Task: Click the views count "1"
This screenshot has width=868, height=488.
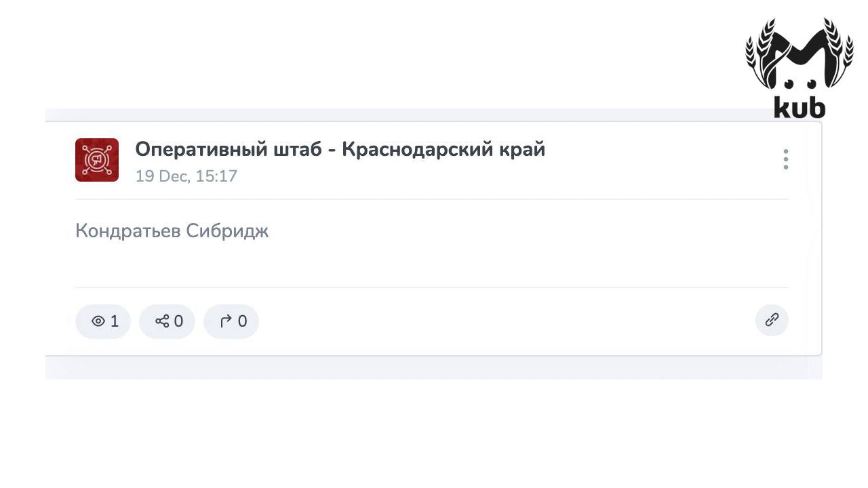Action: [115, 321]
